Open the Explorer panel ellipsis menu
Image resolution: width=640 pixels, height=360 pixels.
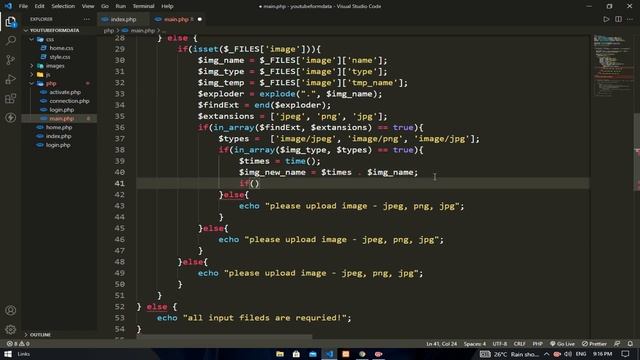(x=87, y=19)
